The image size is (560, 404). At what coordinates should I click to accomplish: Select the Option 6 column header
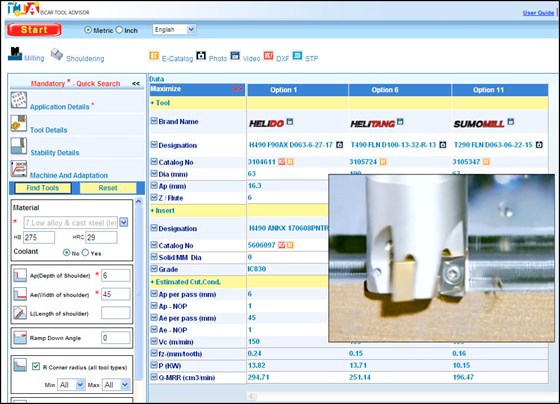400,90
